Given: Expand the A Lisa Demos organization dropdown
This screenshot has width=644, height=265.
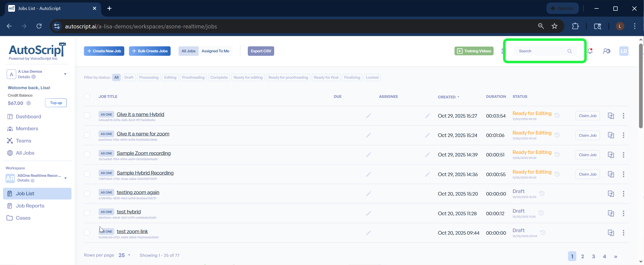Looking at the screenshot, I should [65, 74].
